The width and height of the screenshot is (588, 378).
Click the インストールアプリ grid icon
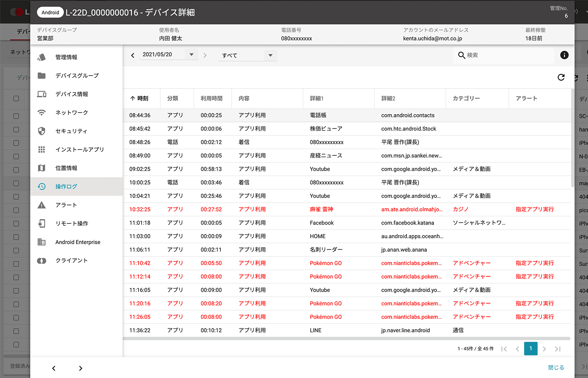pos(41,150)
